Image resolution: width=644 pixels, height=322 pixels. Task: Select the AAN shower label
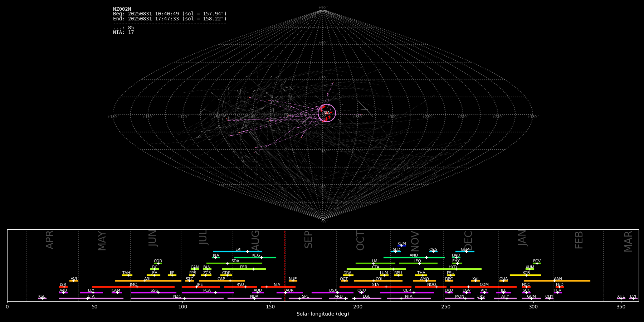coord(558,279)
